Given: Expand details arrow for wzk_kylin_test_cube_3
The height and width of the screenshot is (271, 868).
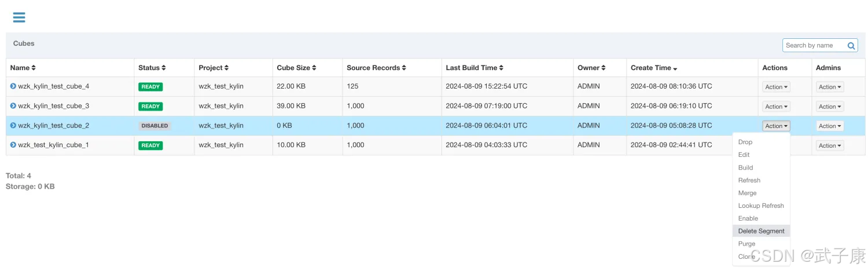Looking at the screenshot, I should 13,106.
